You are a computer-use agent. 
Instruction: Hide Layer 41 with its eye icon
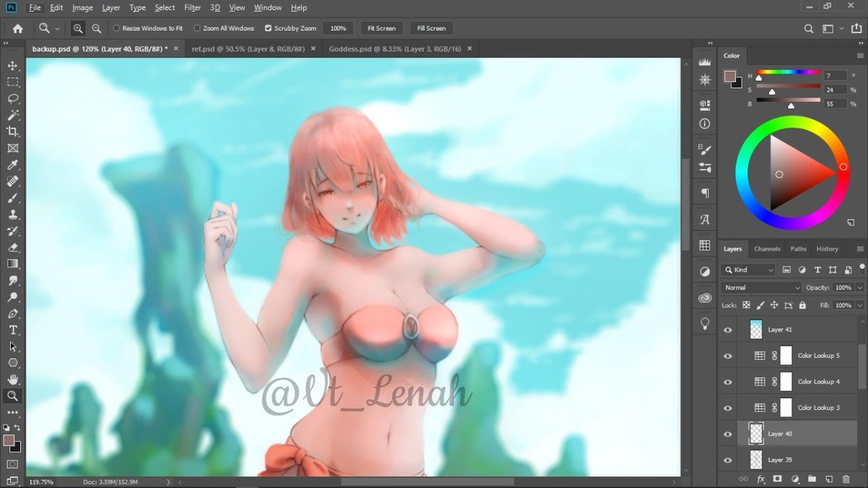pos(728,329)
